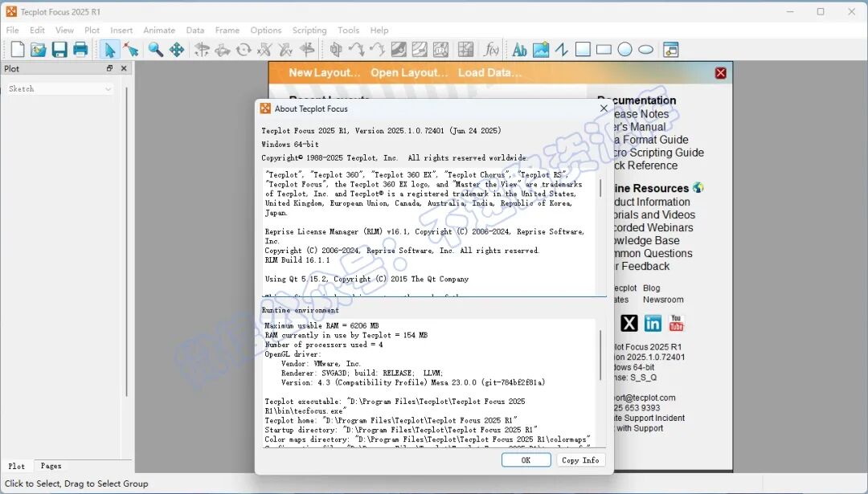Open the Knowledge Base link
The height and width of the screenshot is (494, 868).
[646, 240]
